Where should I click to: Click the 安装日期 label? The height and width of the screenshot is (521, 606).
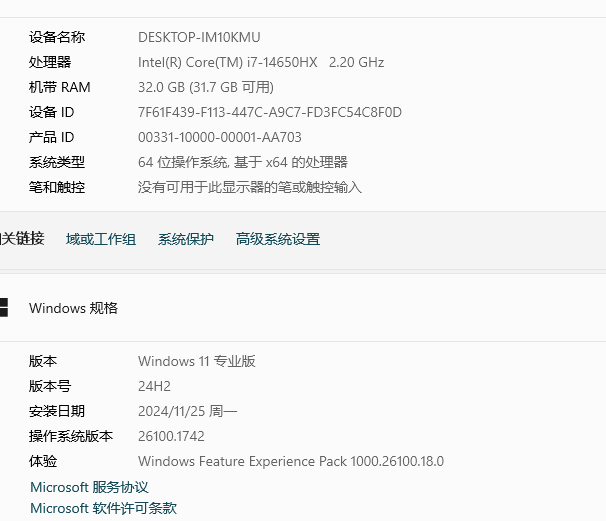click(x=57, y=411)
